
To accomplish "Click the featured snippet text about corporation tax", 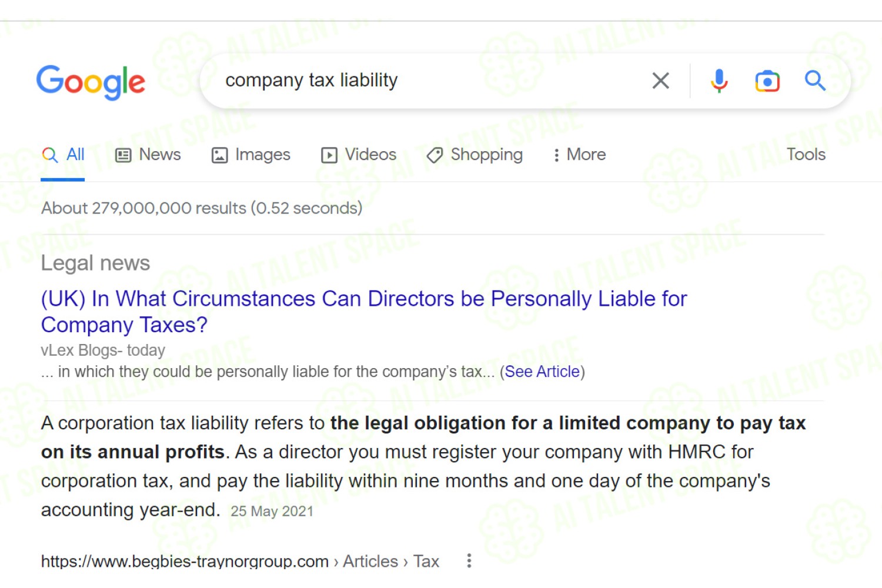I will pos(423,466).
